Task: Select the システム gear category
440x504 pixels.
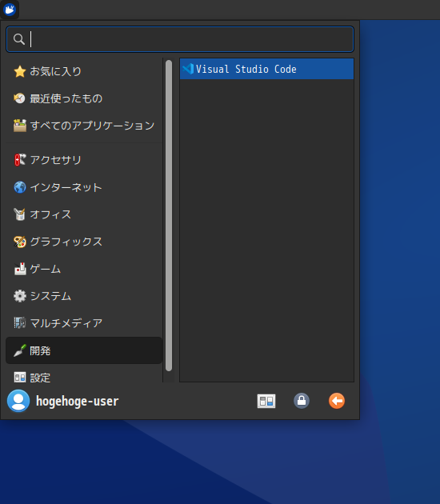Action: [84, 296]
